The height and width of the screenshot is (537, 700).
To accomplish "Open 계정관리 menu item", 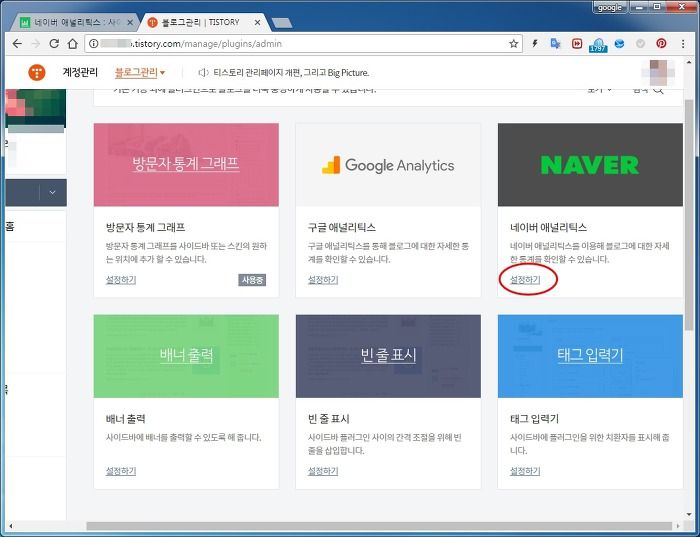I will click(x=80, y=72).
